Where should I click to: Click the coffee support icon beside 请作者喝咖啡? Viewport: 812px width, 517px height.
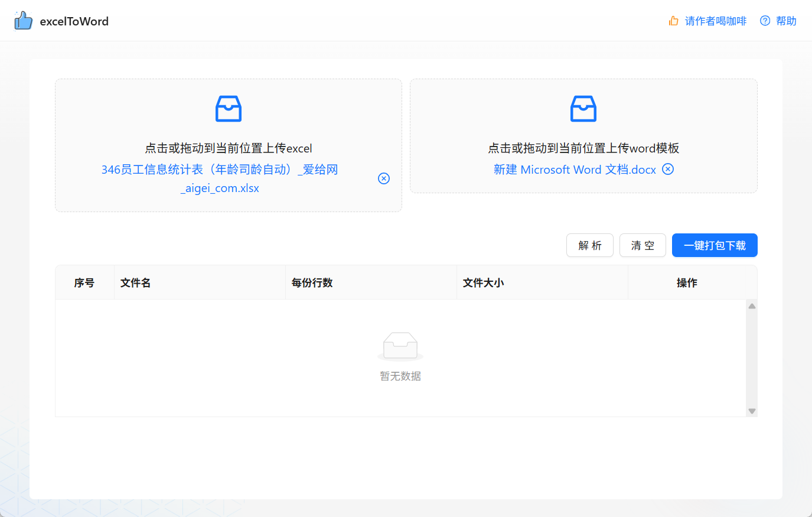[673, 20]
